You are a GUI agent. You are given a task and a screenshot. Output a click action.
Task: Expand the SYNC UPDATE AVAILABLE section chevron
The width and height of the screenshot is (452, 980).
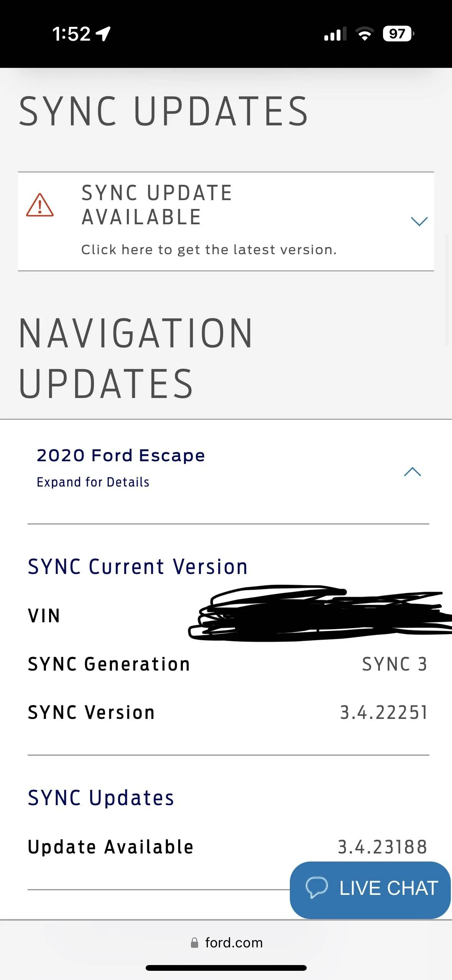[x=419, y=221]
